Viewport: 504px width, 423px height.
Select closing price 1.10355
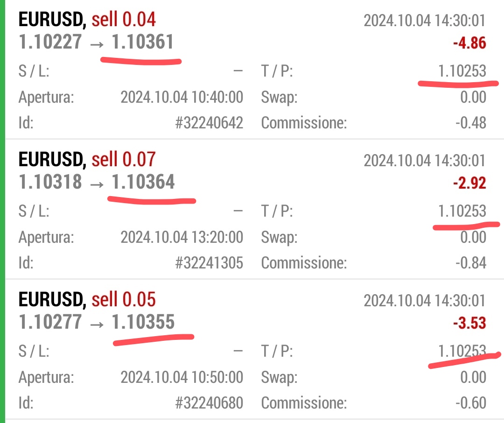tap(143, 322)
